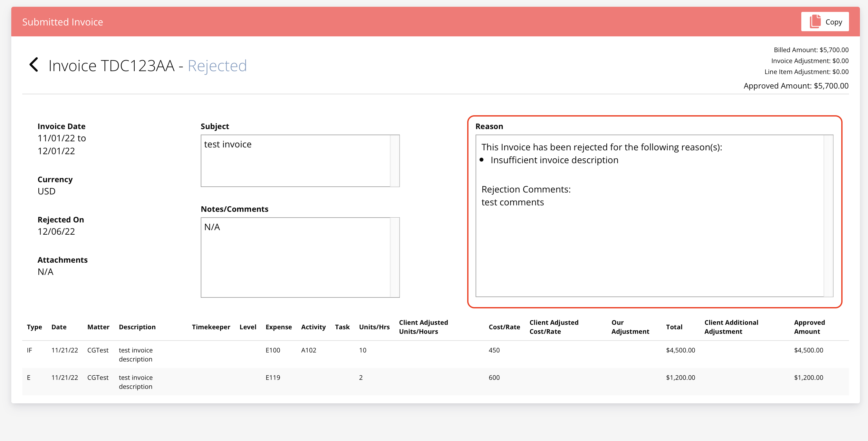Click the Description column header
Viewport: 868px width, 441px height.
tap(137, 327)
